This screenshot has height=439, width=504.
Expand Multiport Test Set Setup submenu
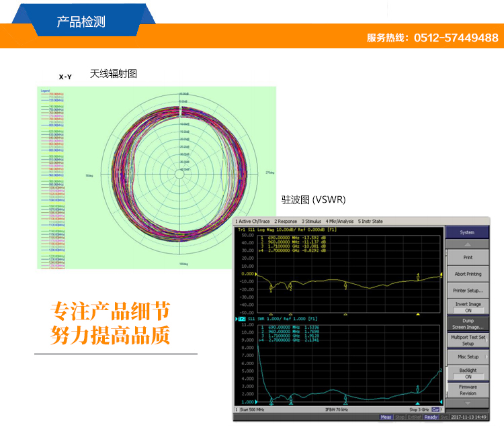tap(468, 340)
